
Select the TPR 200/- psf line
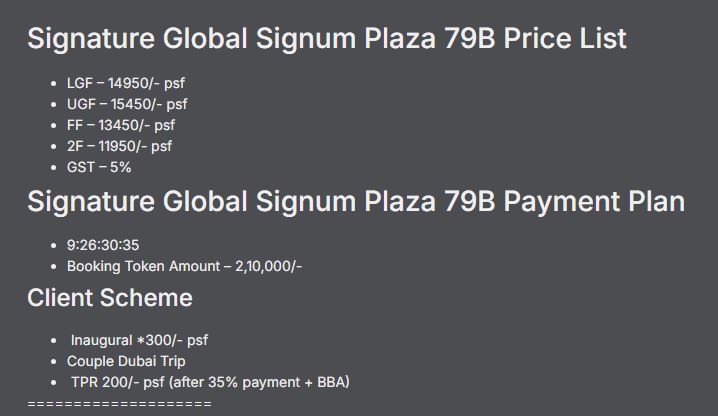tap(210, 382)
